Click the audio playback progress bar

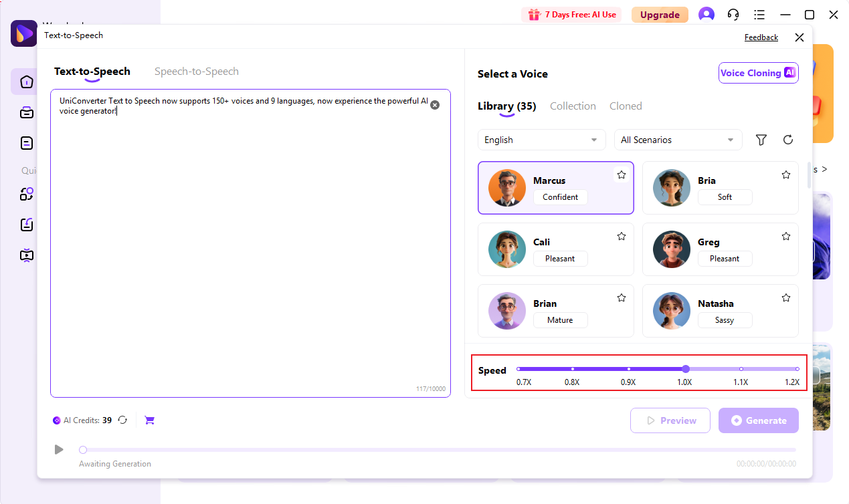click(x=438, y=450)
